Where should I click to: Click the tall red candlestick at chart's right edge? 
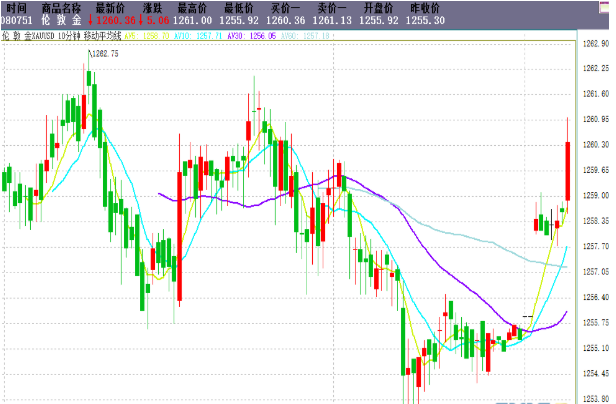coord(567,170)
